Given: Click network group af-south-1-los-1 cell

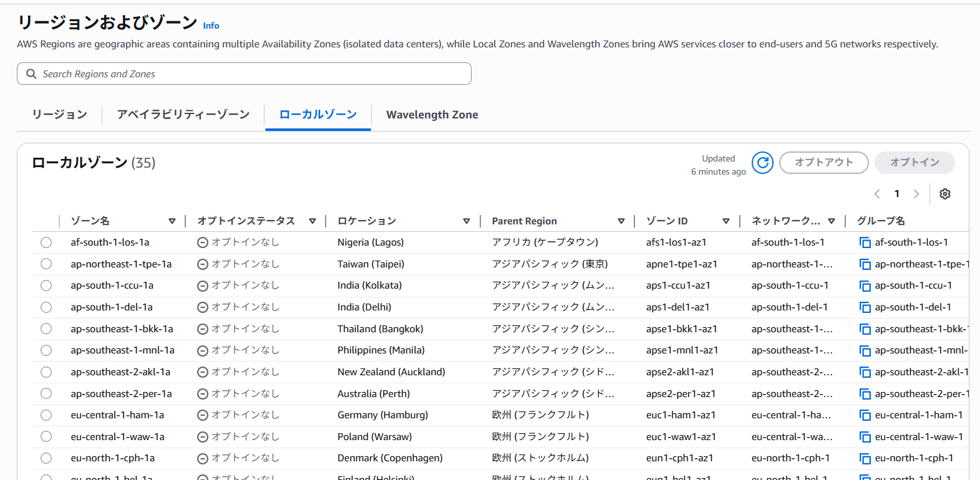Looking at the screenshot, I should point(788,242).
